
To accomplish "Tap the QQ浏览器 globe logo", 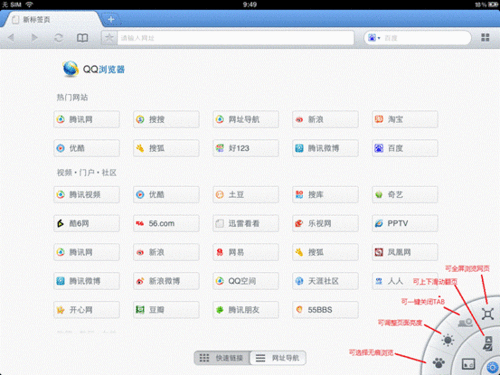I will point(70,69).
